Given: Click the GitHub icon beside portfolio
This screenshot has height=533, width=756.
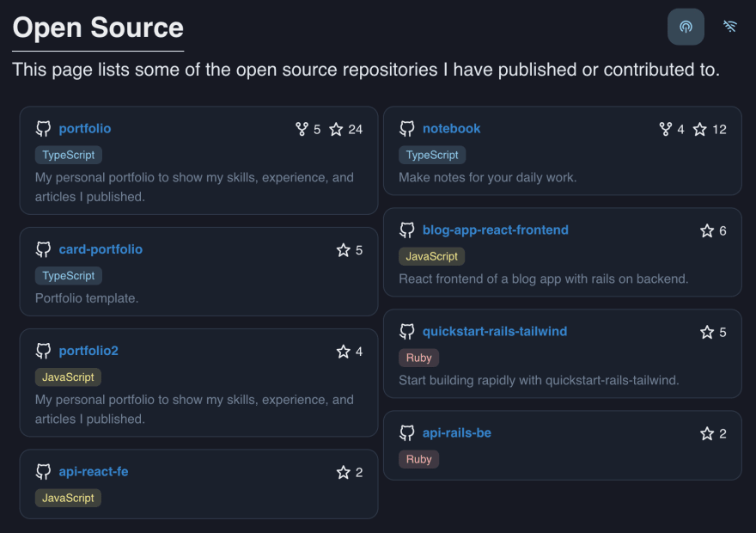Looking at the screenshot, I should [44, 129].
